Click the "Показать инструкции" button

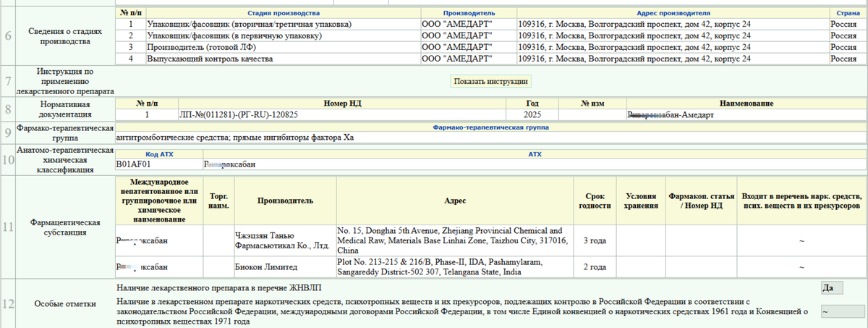coord(491,81)
